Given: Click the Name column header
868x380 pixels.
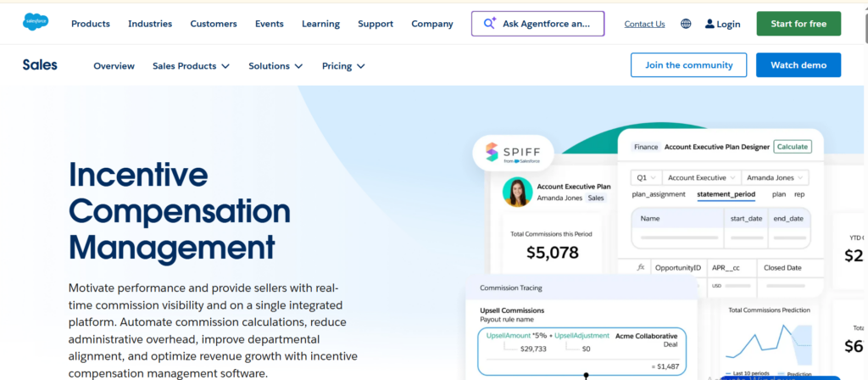Looking at the screenshot, I should pos(650,219).
